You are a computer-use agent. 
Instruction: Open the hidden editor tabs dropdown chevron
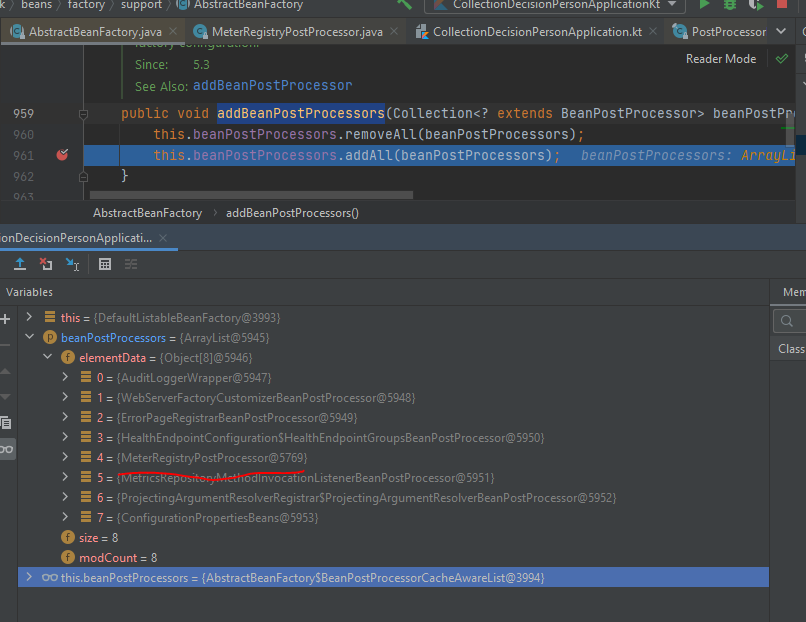[x=781, y=31]
